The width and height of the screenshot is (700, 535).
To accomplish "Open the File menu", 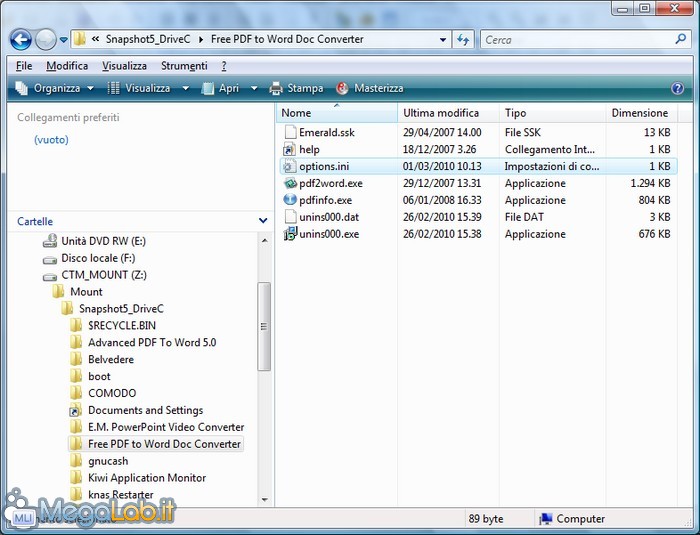I will click(x=24, y=66).
